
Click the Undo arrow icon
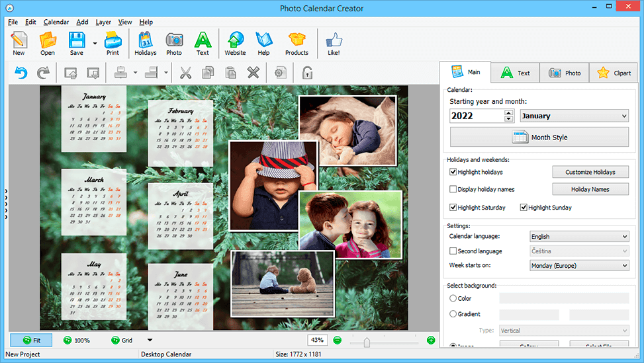tap(21, 73)
